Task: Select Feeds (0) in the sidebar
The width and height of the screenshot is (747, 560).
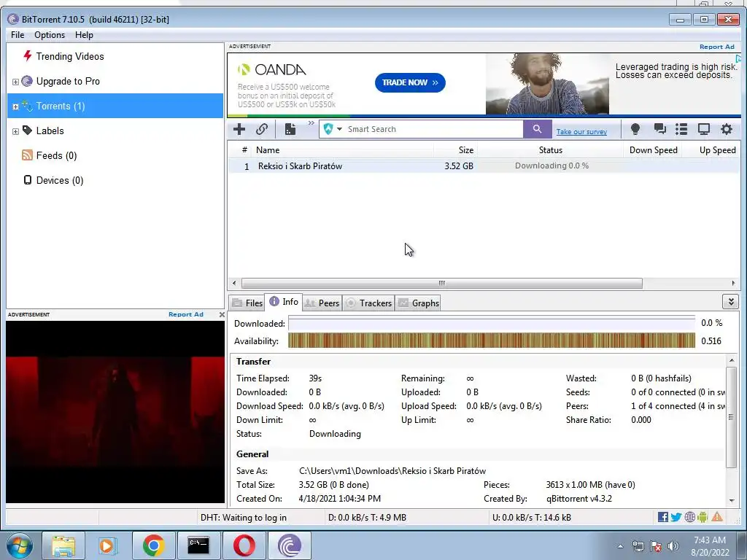Action: [x=56, y=155]
